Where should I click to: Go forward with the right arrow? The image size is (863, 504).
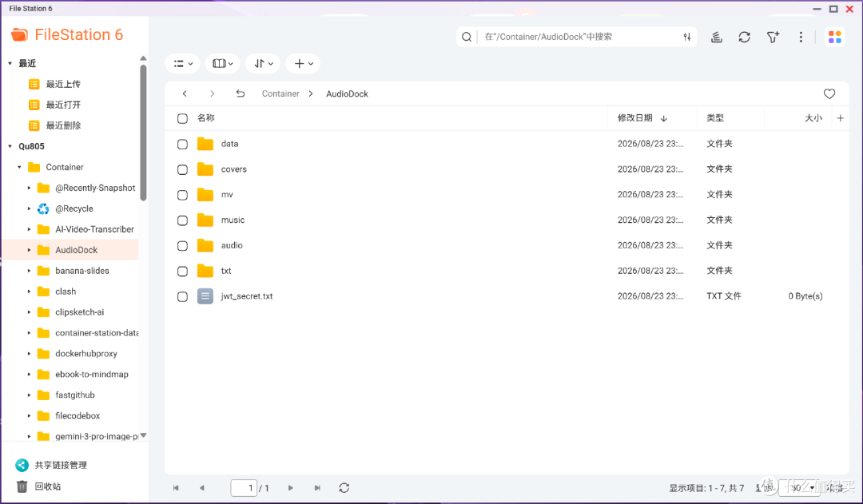coord(213,93)
